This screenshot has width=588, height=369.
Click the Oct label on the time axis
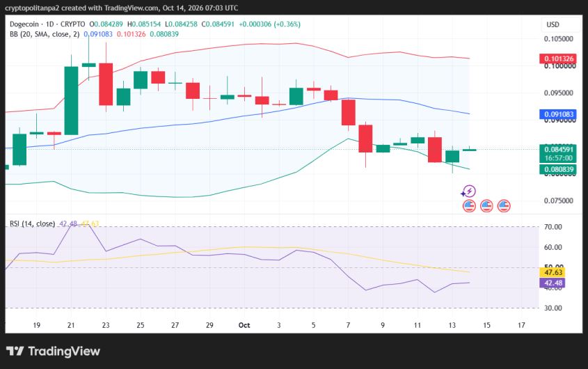[244, 325]
